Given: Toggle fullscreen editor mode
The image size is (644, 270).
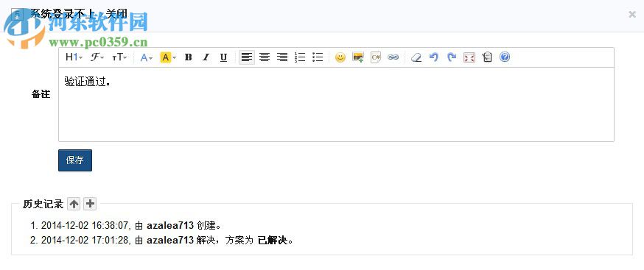Looking at the screenshot, I should (x=469, y=57).
